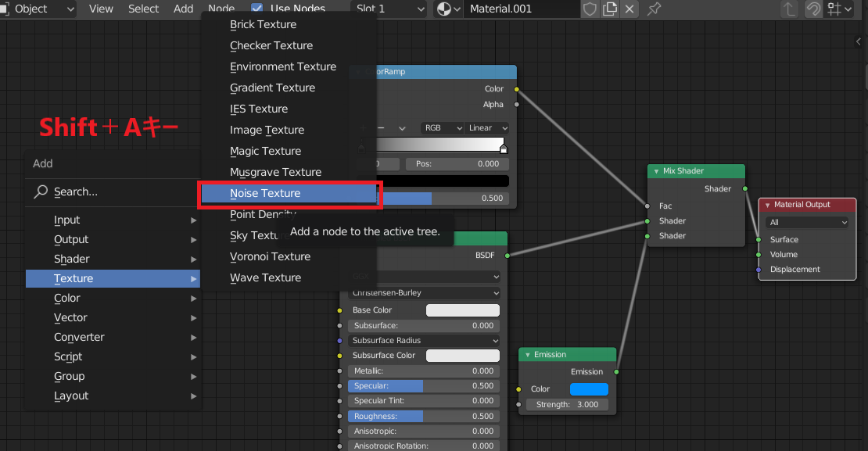
Task: Toggle the pin node tree icon
Action: (x=654, y=9)
